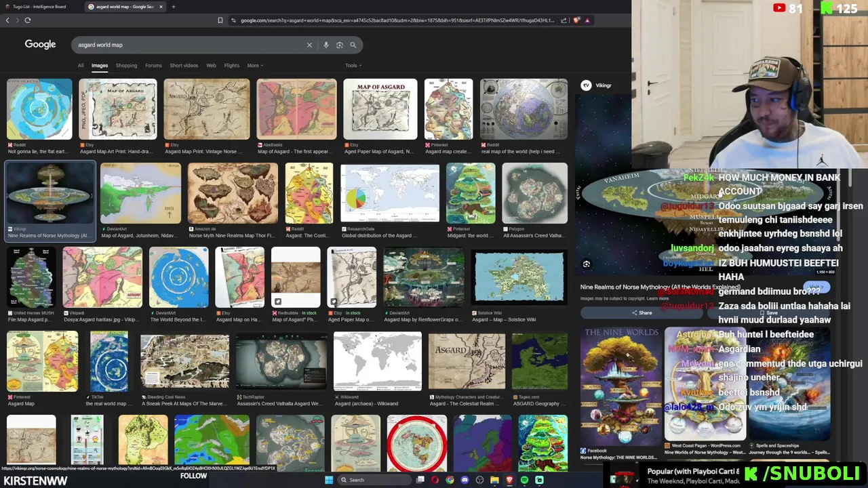Go back with the browser back arrow
Image resolution: width=868 pixels, height=488 pixels.
point(7,20)
